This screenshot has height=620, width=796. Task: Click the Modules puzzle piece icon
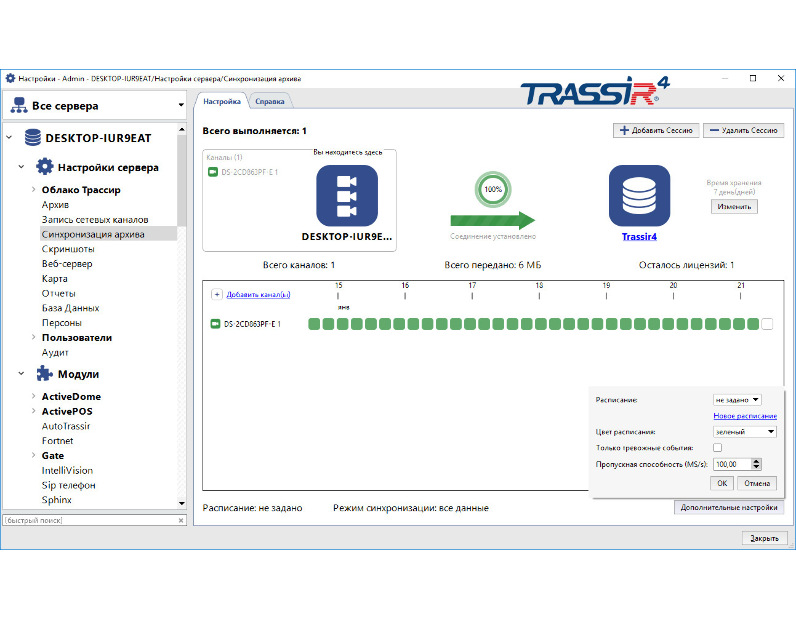tap(45, 374)
